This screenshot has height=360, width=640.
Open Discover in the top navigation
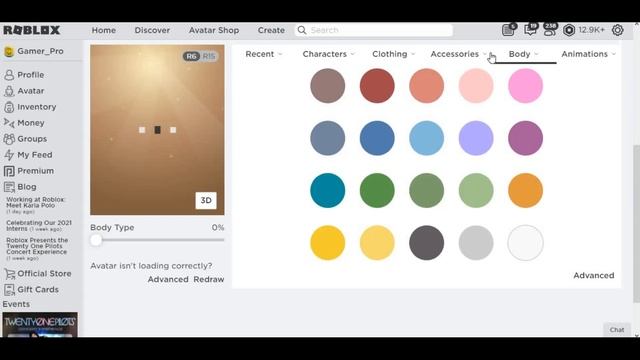[152, 30]
